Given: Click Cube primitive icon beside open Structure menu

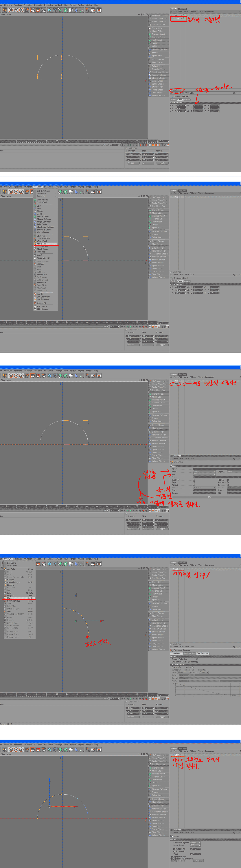Looking at the screenshot, I should tap(49, 564).
